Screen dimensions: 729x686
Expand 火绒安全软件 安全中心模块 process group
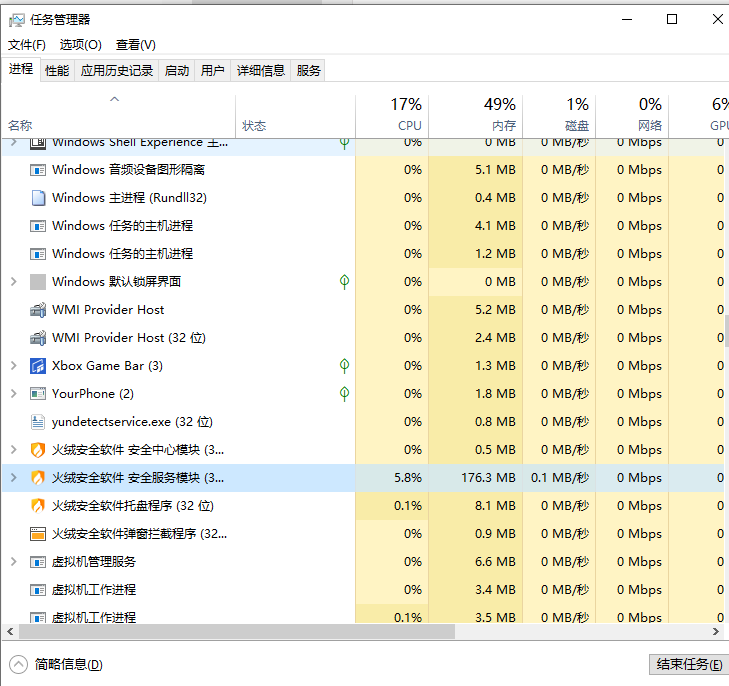pyautogui.click(x=13, y=449)
